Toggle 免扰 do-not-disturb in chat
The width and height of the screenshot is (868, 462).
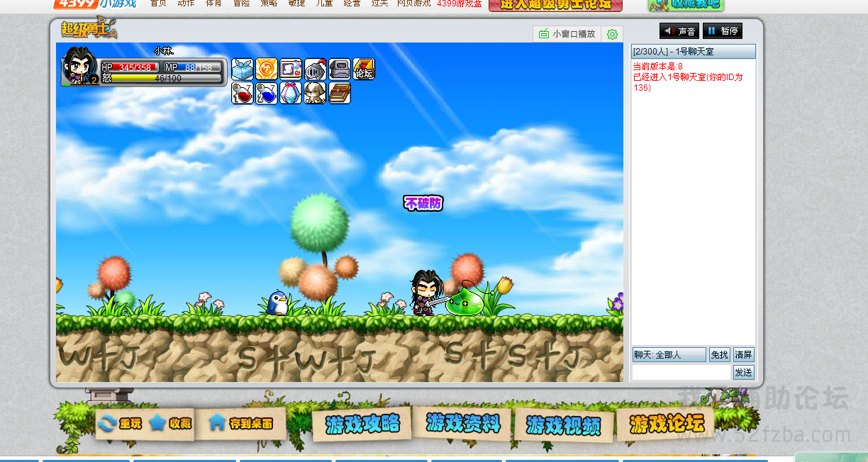click(x=719, y=355)
